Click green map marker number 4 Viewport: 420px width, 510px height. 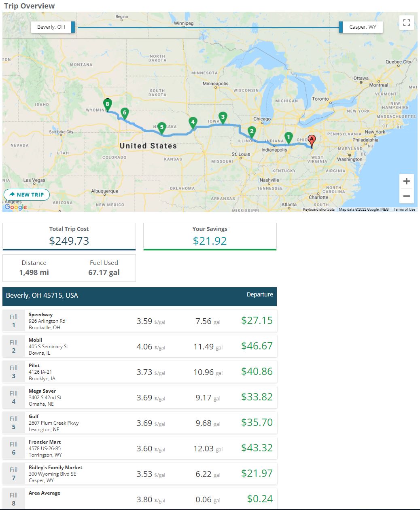(193, 122)
